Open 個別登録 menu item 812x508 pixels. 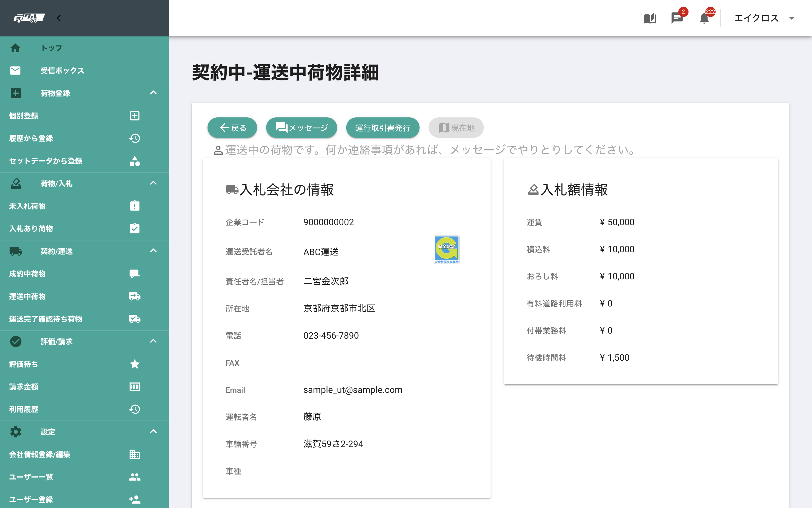point(23,116)
